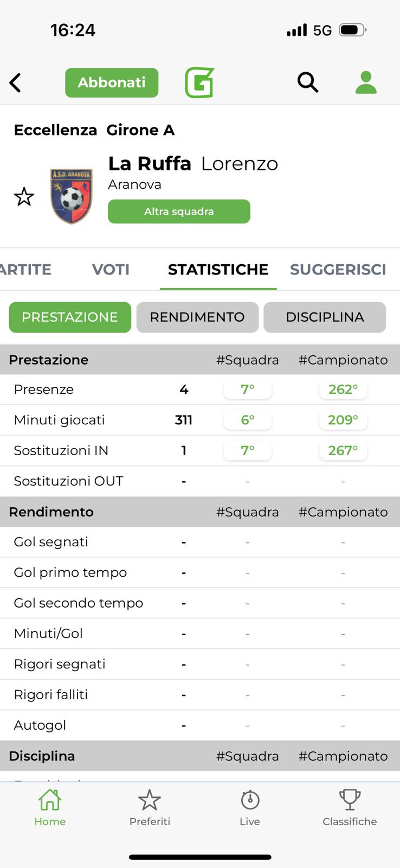
Task: Open the green G logo home
Action: (x=199, y=82)
